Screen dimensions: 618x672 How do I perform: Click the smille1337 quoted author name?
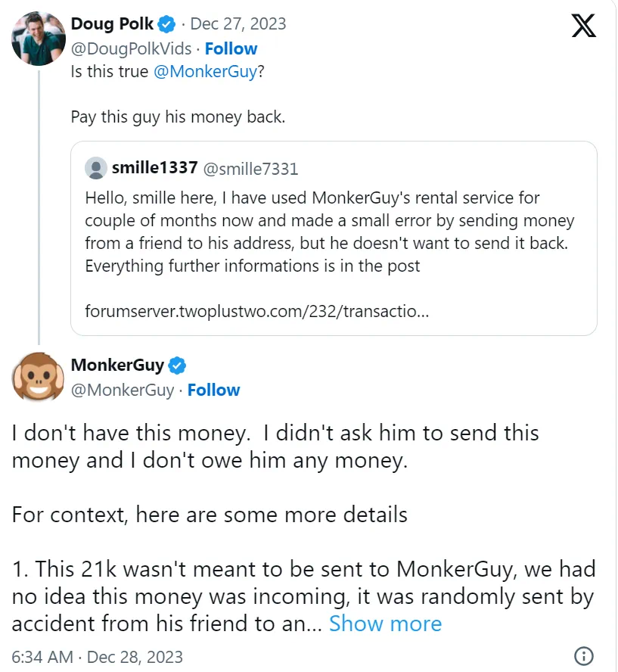tap(155, 168)
